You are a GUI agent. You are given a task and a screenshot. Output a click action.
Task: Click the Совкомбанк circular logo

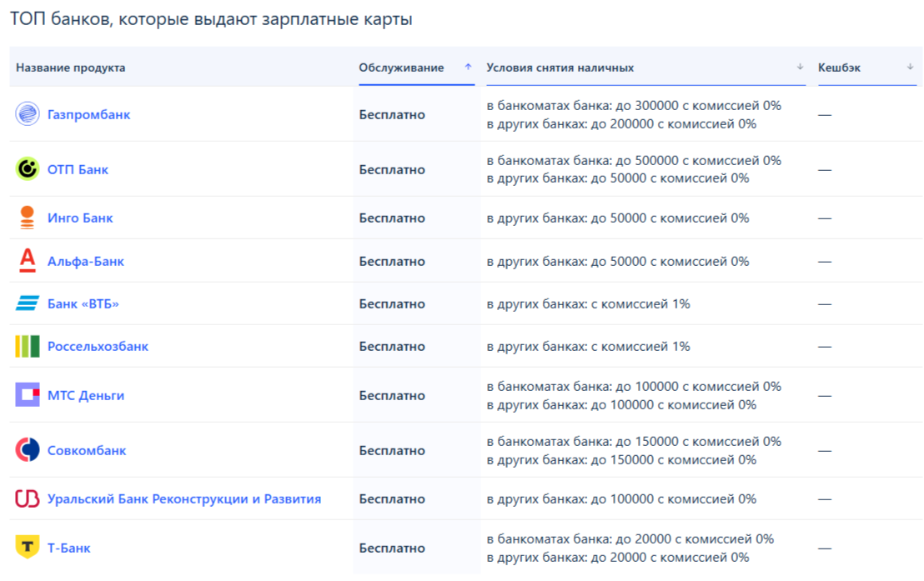[x=28, y=449]
